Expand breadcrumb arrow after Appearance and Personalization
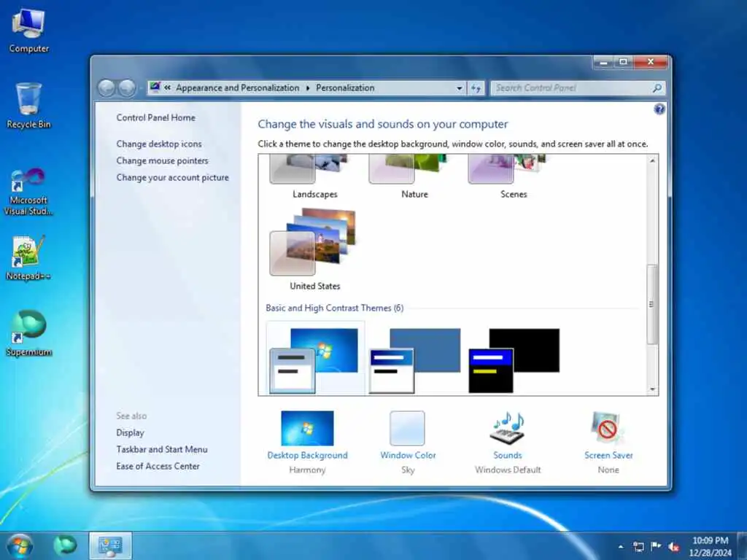The image size is (747, 560). [x=308, y=88]
